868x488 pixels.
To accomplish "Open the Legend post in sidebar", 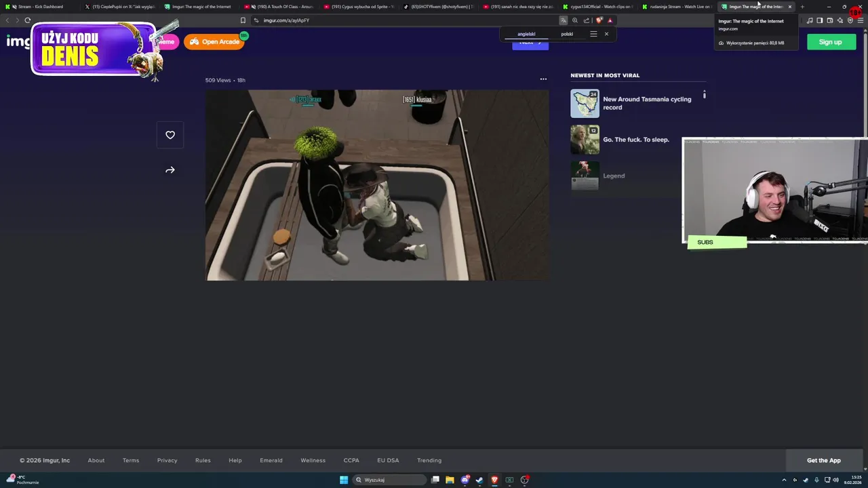I will (614, 176).
